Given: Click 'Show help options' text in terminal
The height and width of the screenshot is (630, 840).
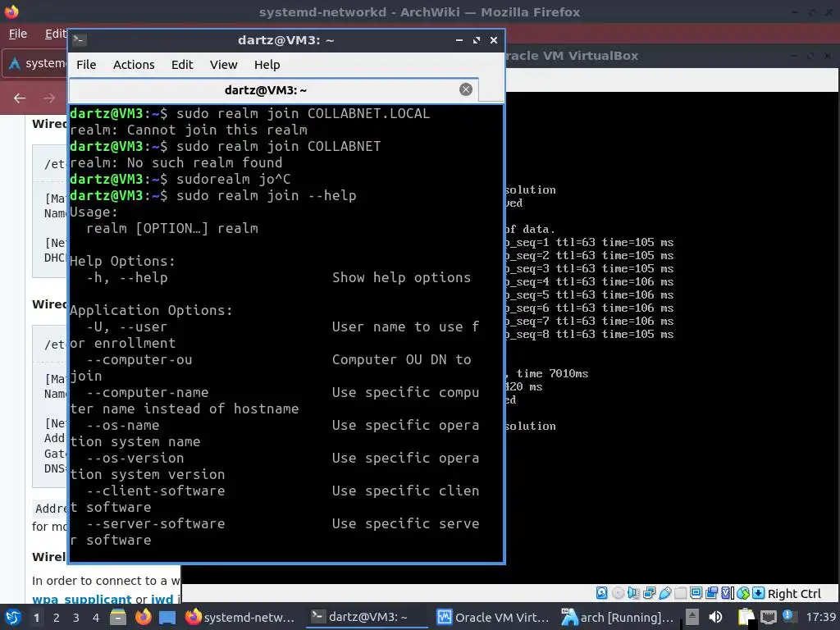Looking at the screenshot, I should pyautogui.click(x=401, y=277).
